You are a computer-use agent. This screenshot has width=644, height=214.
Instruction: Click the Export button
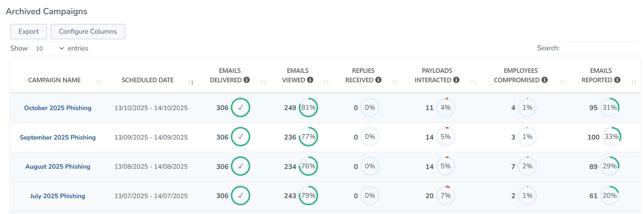tap(28, 31)
